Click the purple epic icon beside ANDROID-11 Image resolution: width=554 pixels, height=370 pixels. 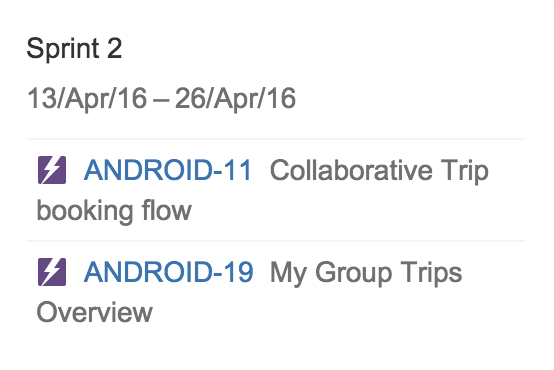[52, 170]
